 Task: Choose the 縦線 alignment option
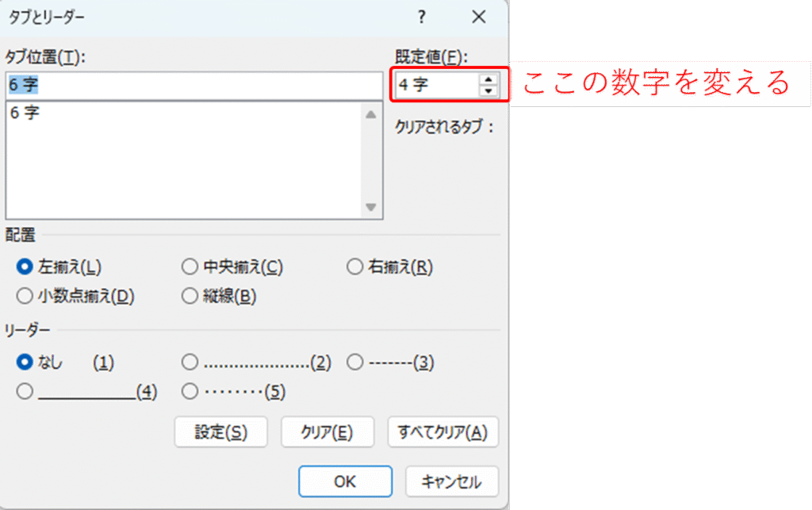[x=190, y=297]
